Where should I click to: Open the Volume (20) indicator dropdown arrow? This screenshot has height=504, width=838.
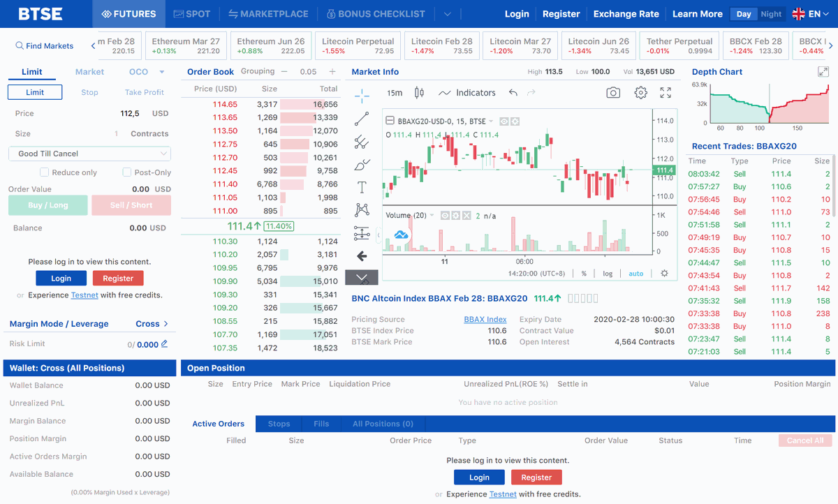point(432,216)
